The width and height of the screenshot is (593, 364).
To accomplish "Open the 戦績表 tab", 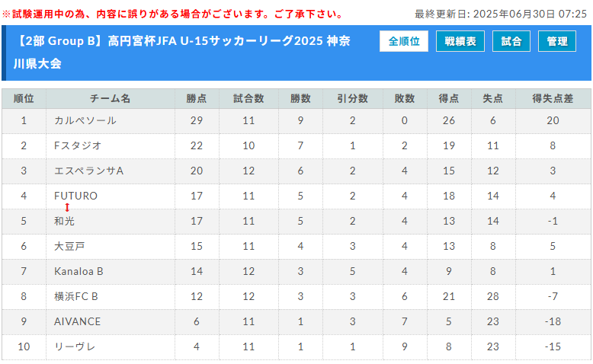I will 460,42.
